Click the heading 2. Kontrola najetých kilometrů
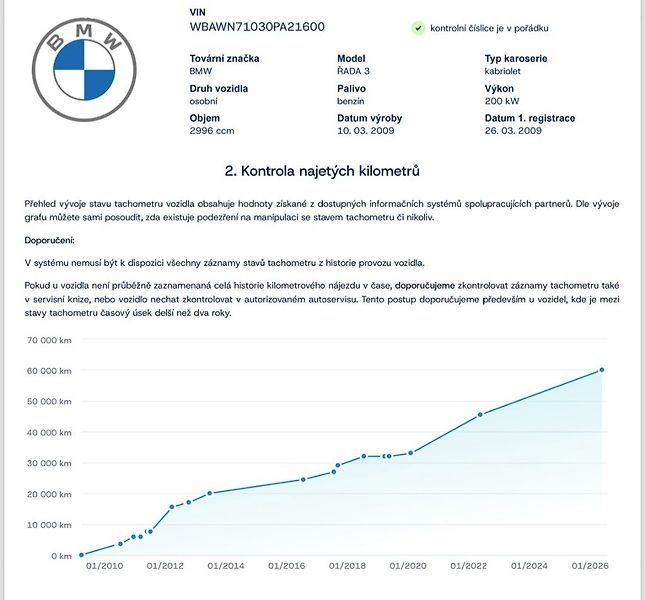 [322, 171]
